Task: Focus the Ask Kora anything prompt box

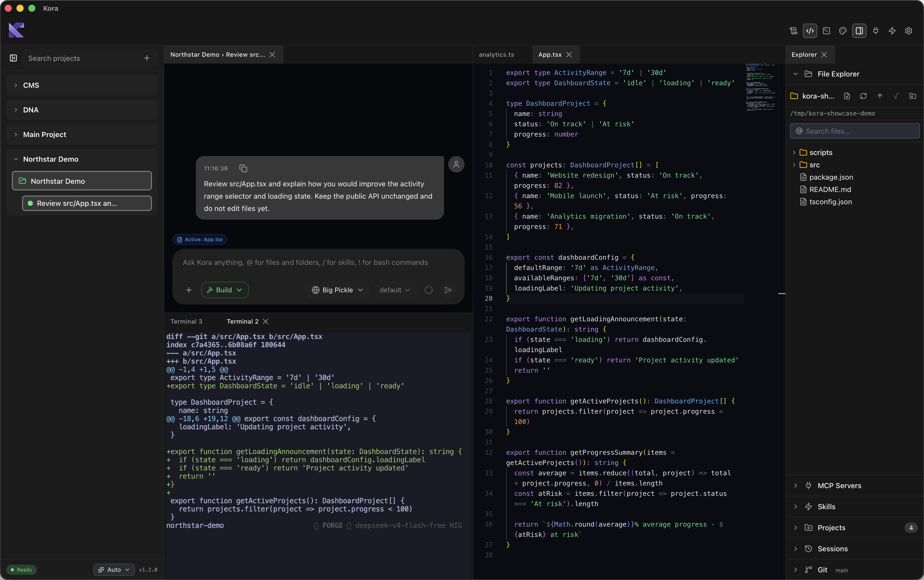Action: 318,262
